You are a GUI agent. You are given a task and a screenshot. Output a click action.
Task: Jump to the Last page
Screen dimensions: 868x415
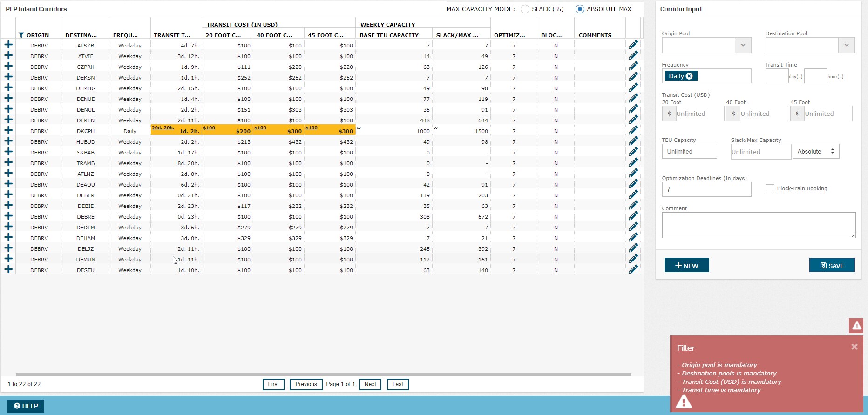click(398, 384)
